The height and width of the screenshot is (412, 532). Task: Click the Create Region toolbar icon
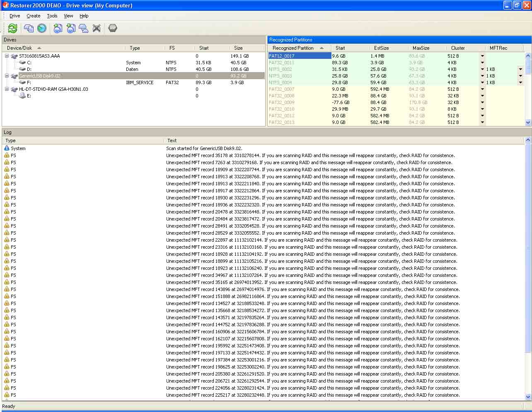tap(83, 28)
